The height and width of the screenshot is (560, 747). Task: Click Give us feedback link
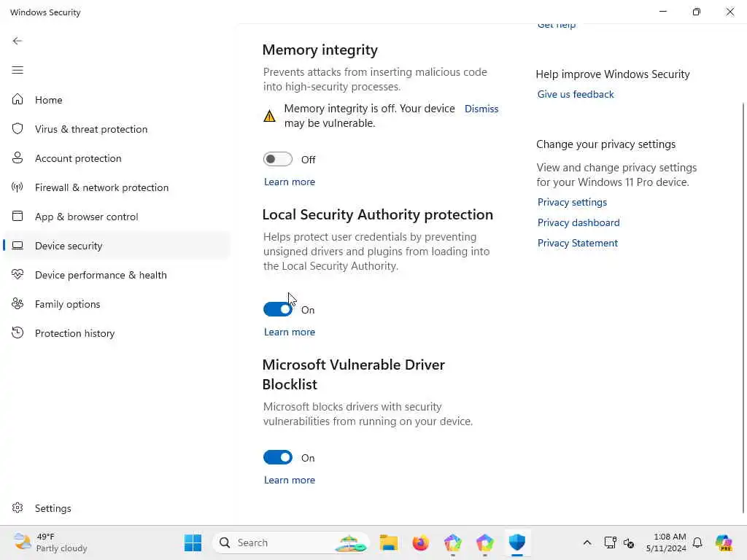pyautogui.click(x=576, y=94)
